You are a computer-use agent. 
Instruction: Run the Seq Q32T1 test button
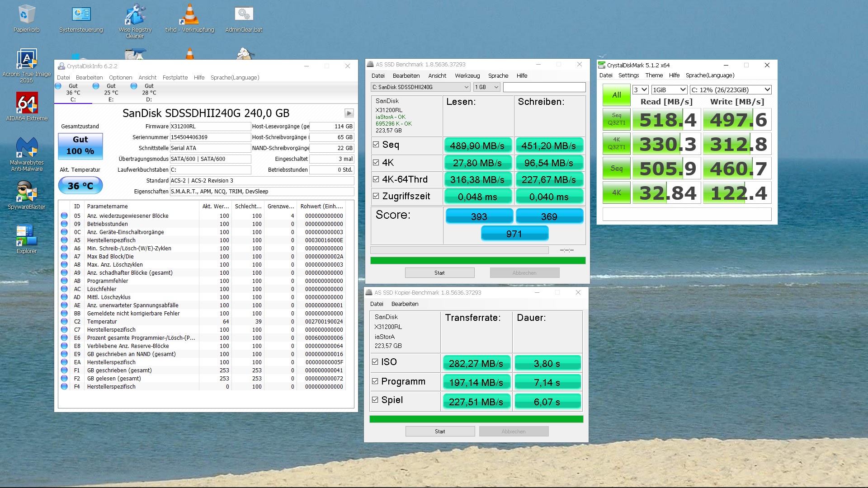click(x=617, y=119)
